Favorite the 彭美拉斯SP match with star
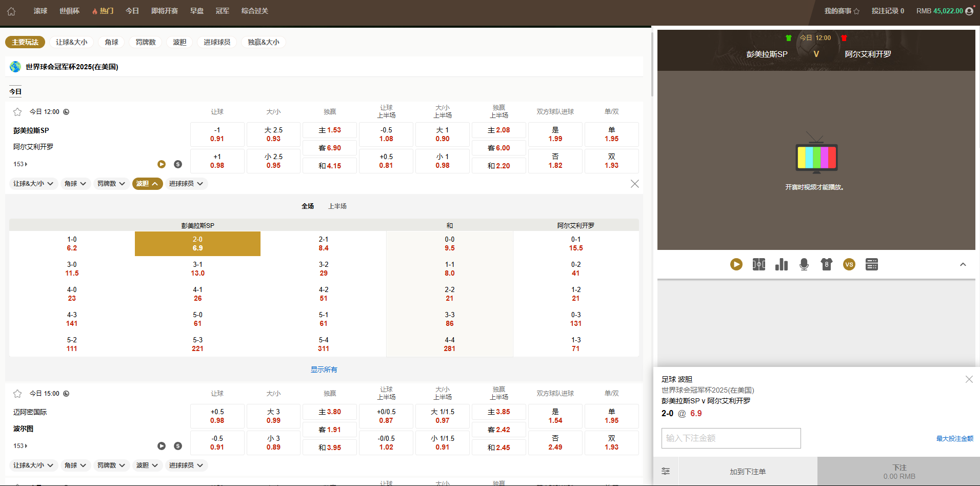Viewport: 980px width, 486px height. pyautogui.click(x=17, y=112)
